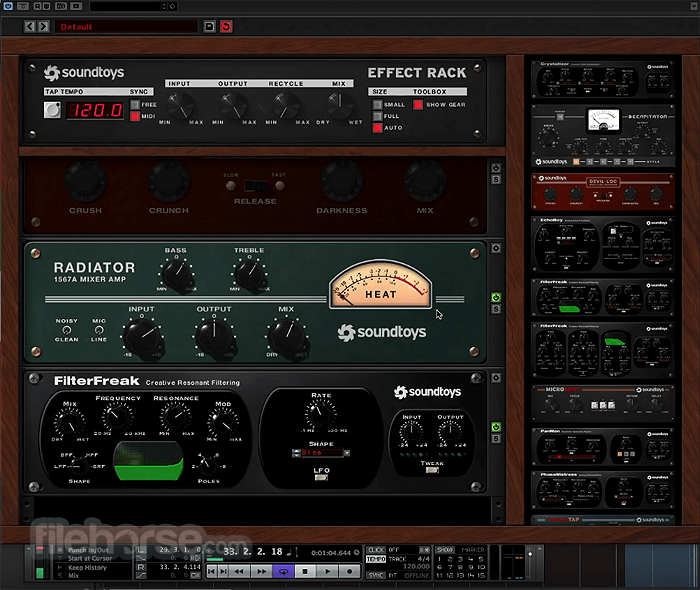Click the Radiator BASS knob
This screenshot has width=700, height=590.
pyautogui.click(x=176, y=274)
